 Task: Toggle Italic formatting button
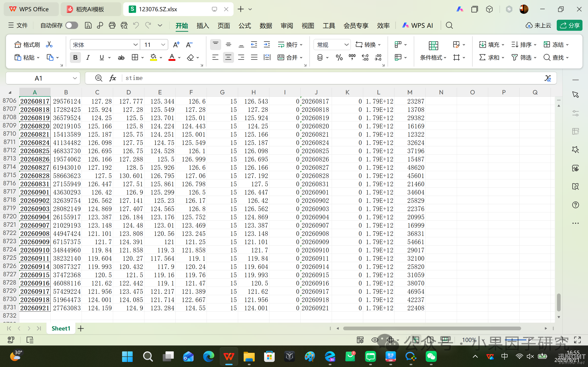point(88,57)
